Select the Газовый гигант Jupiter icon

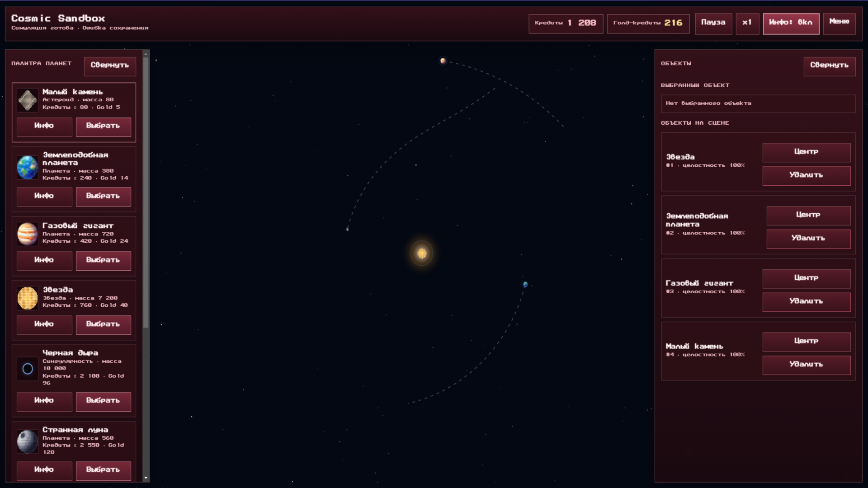coord(28,234)
